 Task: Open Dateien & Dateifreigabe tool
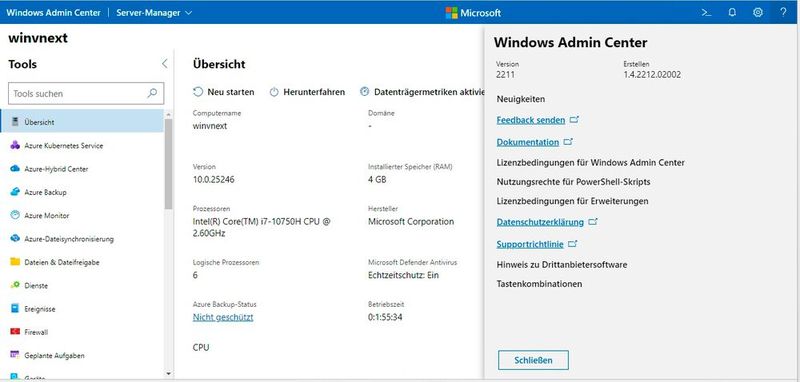coord(82,262)
